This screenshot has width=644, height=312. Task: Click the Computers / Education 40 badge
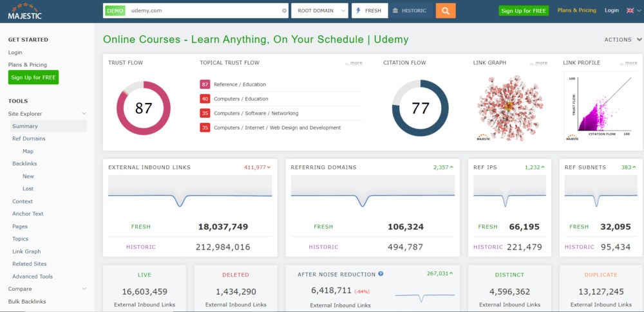coord(205,99)
